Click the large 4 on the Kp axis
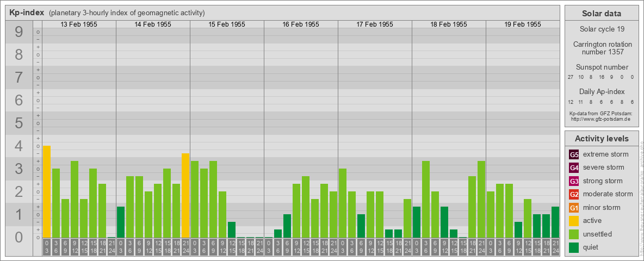644x261 pixels. (x=19, y=146)
